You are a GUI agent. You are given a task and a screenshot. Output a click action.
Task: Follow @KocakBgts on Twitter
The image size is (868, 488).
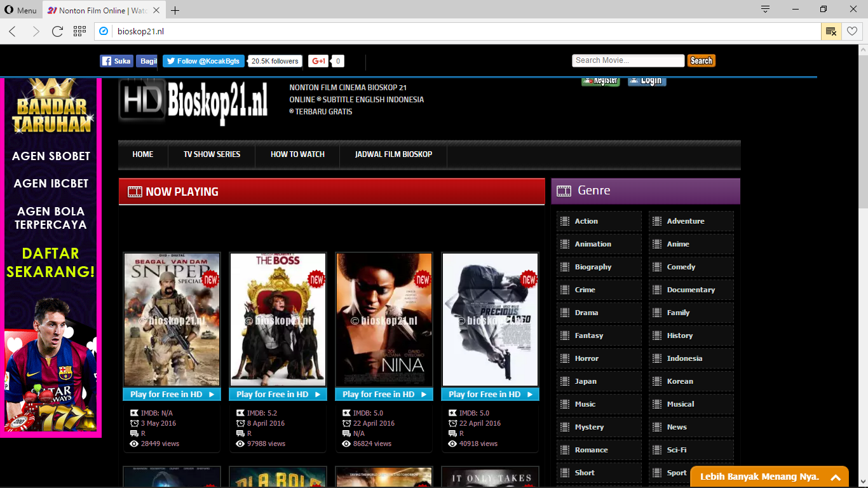203,61
